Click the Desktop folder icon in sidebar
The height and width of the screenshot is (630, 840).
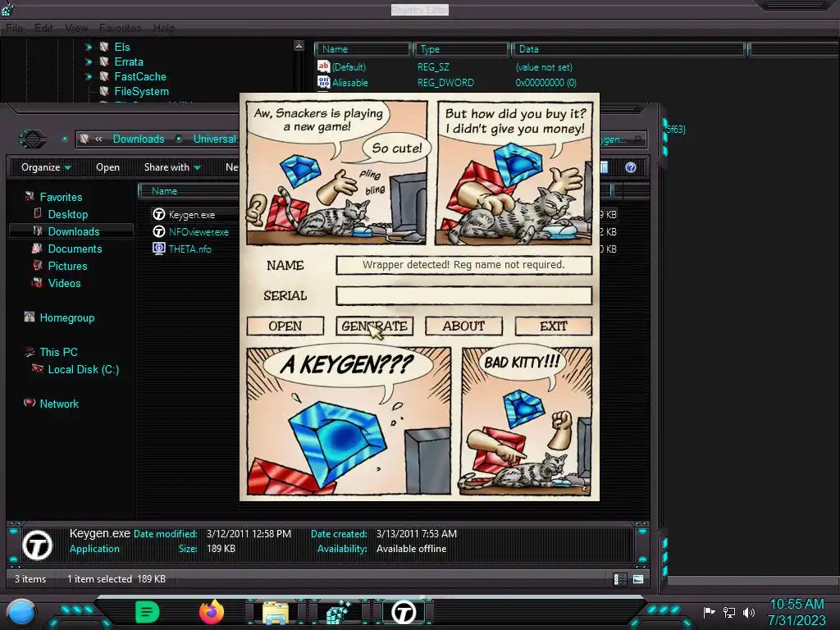click(x=38, y=213)
